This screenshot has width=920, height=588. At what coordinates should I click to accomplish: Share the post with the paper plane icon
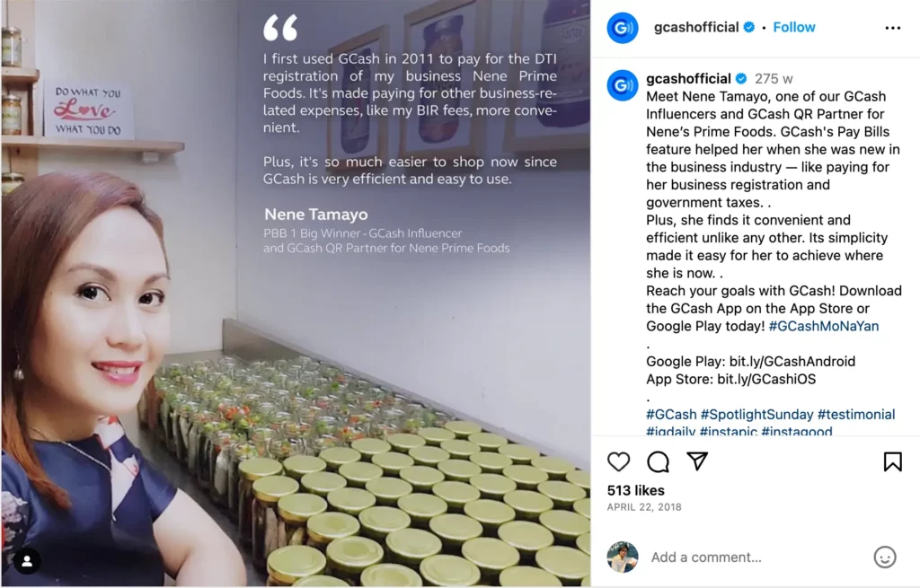[x=697, y=461]
